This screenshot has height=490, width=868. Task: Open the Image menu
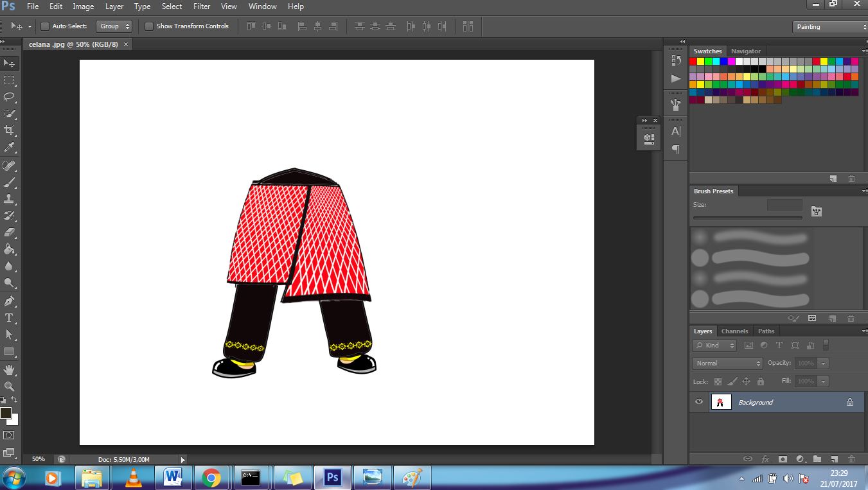point(84,6)
